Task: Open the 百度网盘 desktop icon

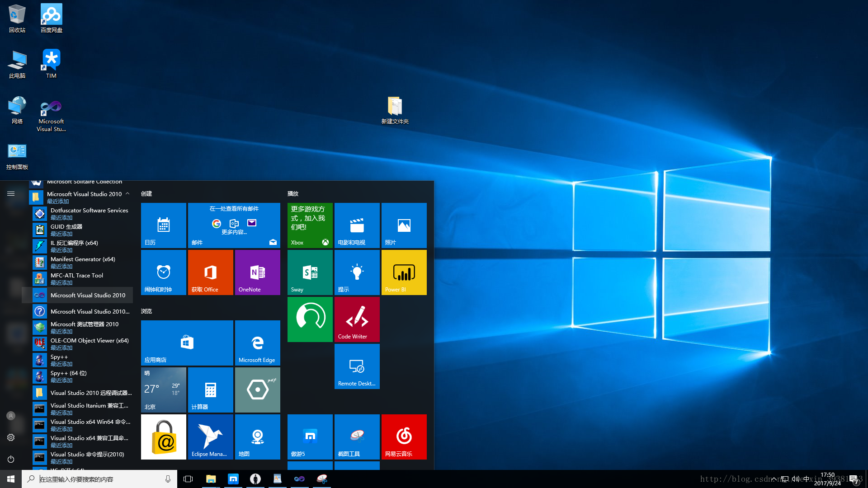Action: click(x=52, y=19)
